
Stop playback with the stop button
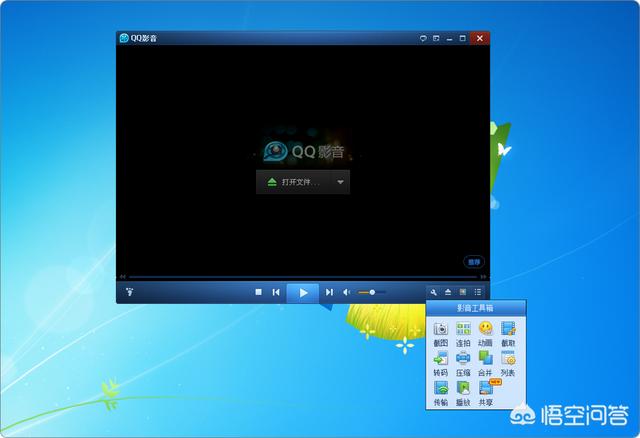[258, 292]
